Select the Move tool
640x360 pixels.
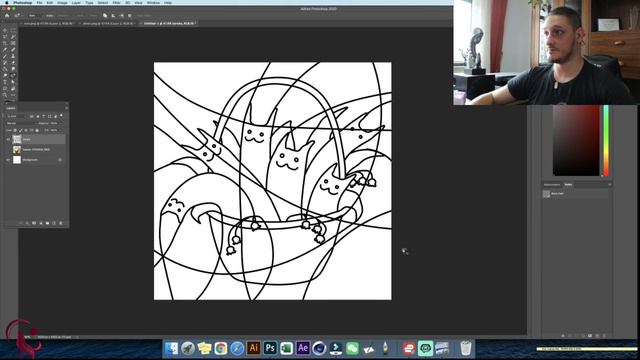pos(4,30)
